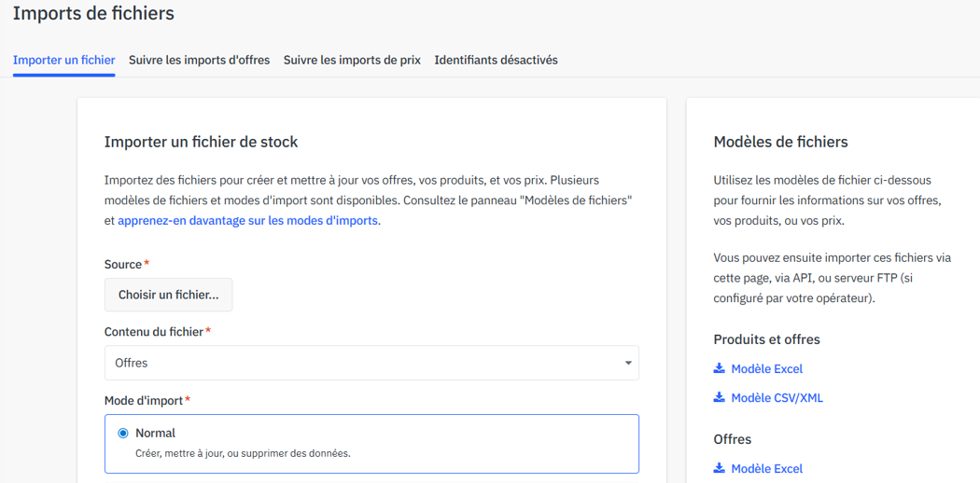Open the Contenu du fichier dropdown

[x=371, y=363]
